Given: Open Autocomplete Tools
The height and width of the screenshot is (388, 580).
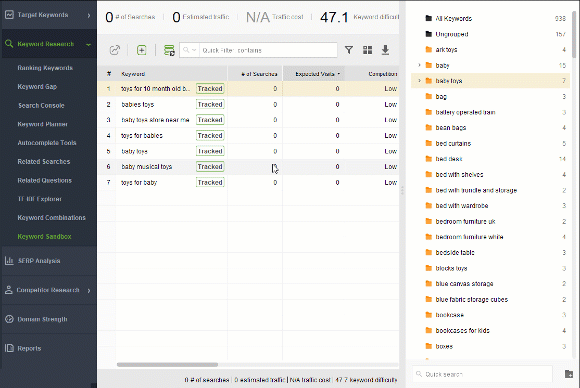Looking at the screenshot, I should (x=47, y=143).
